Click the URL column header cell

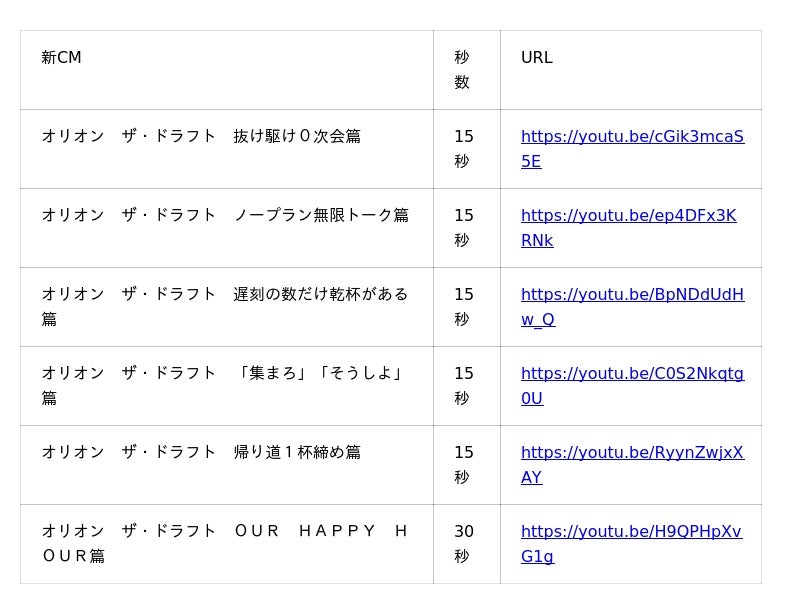630,70
